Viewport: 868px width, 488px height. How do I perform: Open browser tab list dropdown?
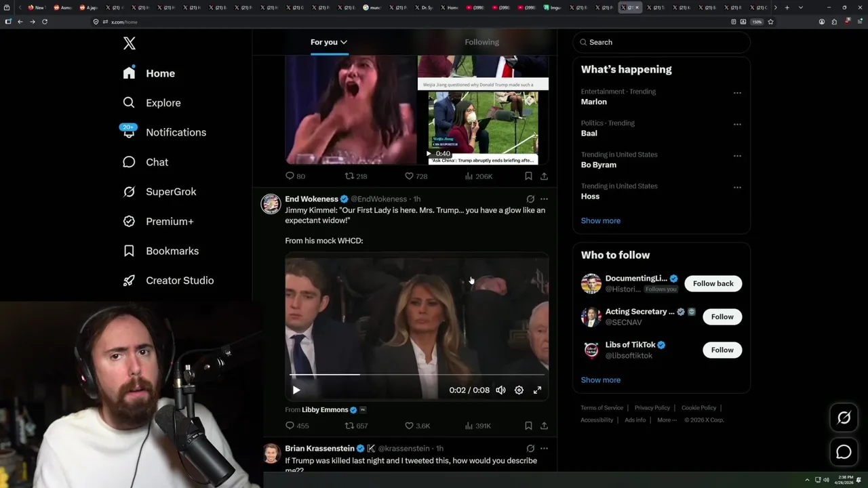801,7
